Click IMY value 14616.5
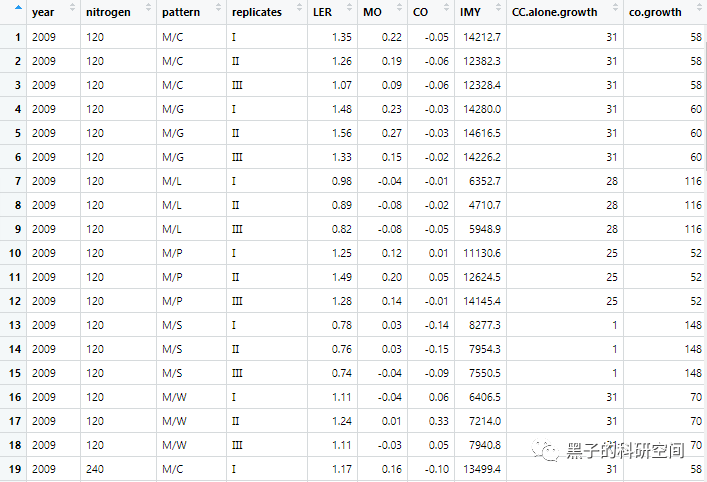This screenshot has height=482, width=707. point(482,133)
